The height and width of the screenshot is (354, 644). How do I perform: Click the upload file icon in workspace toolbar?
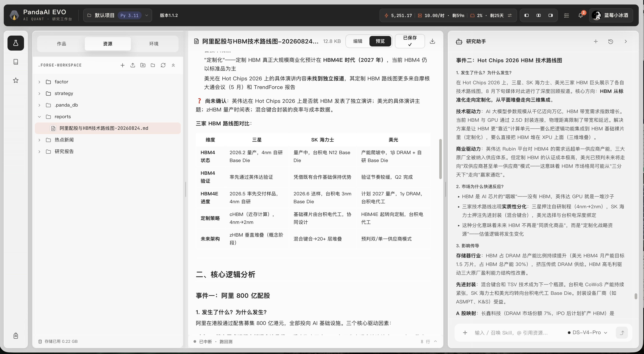coord(133,65)
